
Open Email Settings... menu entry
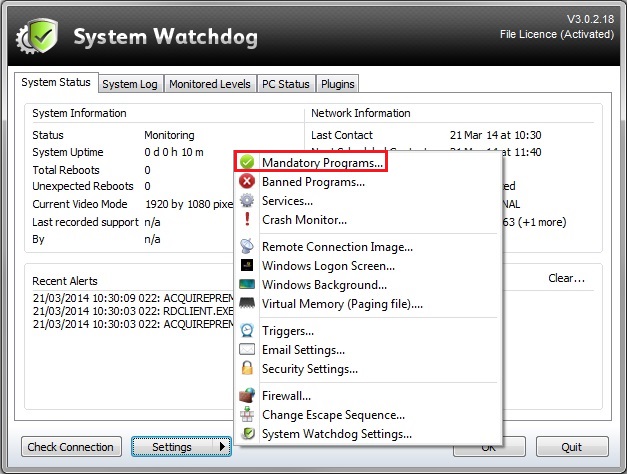tap(368, 350)
